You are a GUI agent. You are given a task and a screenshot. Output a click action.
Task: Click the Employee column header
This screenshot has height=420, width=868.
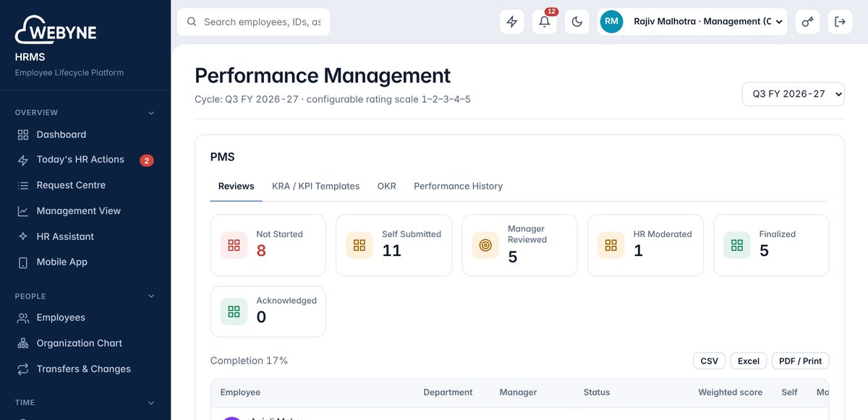tap(240, 393)
